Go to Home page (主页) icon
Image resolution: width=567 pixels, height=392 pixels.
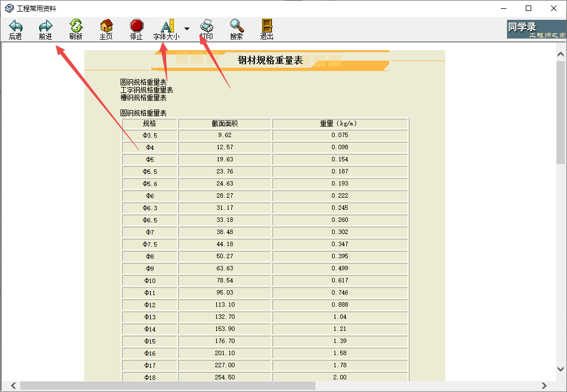point(106,26)
